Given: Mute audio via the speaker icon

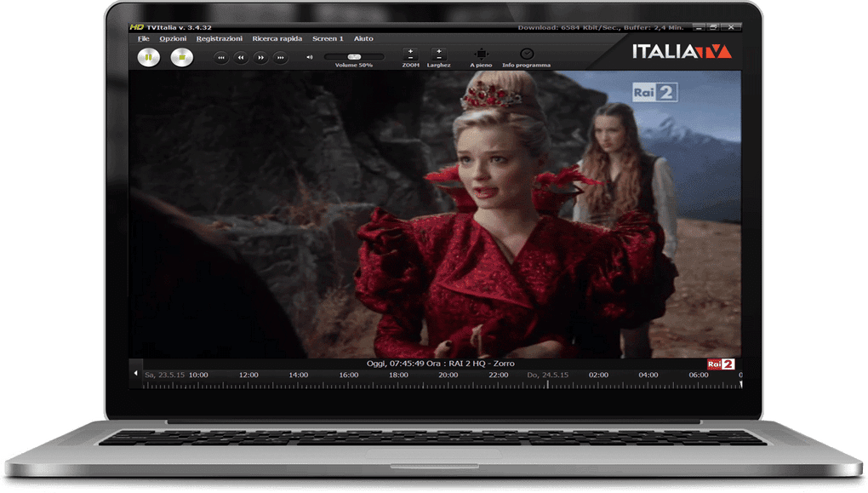Looking at the screenshot, I should click(x=310, y=57).
